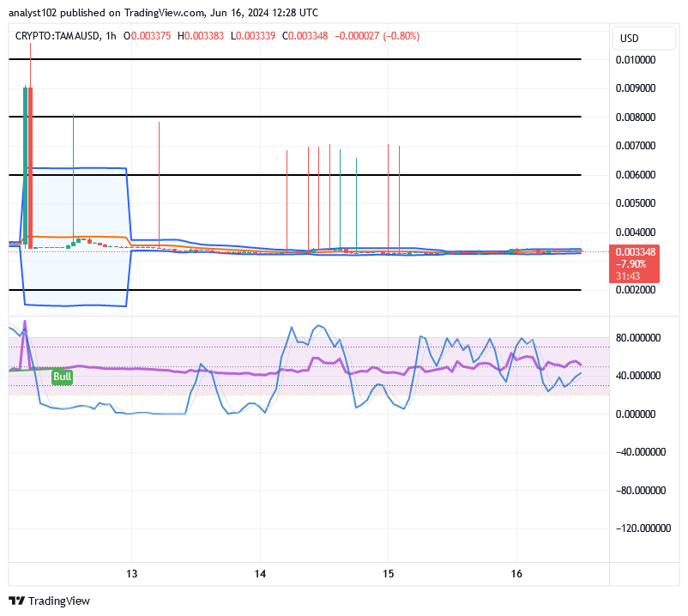Click the −40.000000 indicator axis label
688x616 pixels.
pyautogui.click(x=641, y=452)
